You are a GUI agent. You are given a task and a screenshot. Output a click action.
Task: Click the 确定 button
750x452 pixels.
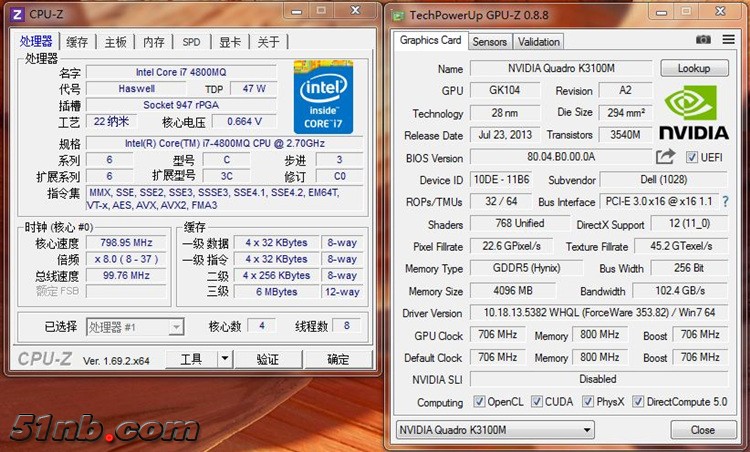(x=338, y=359)
